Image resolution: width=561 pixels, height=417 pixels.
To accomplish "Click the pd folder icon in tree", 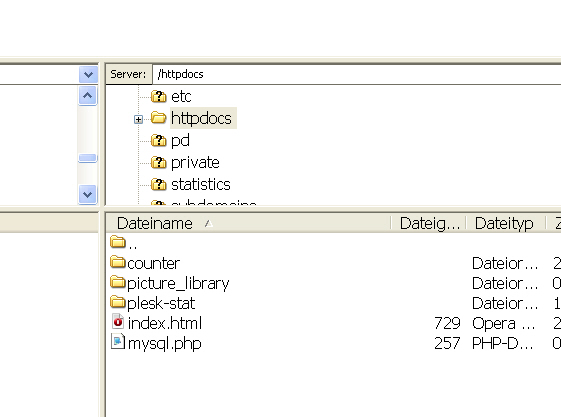I will (158, 141).
